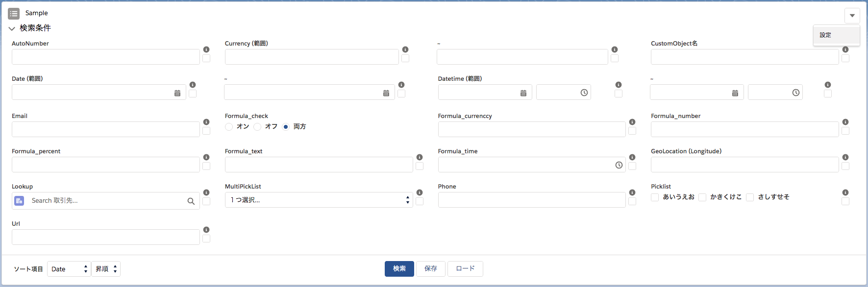Collapse the 検索条件 section chevron
868x287 pixels.
[x=12, y=28]
